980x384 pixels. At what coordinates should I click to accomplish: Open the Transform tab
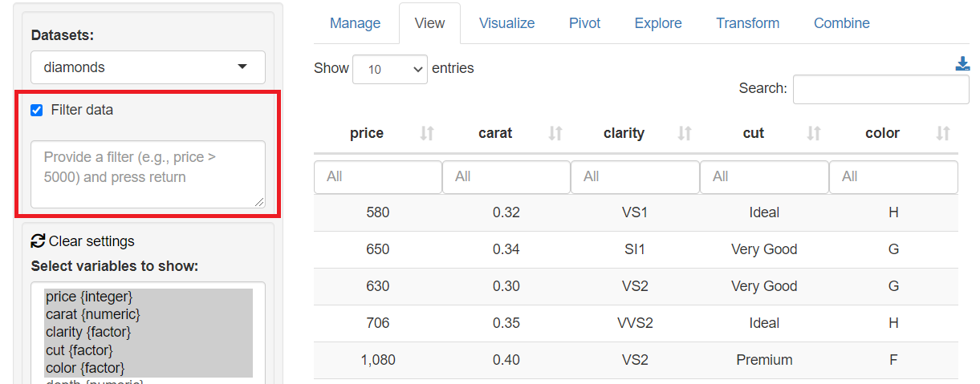pyautogui.click(x=747, y=23)
